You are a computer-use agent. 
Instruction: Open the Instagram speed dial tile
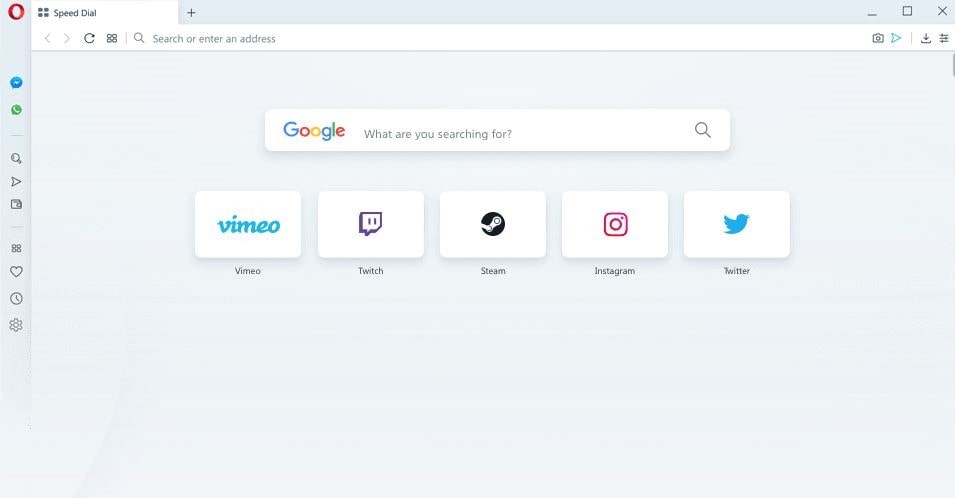click(x=615, y=224)
